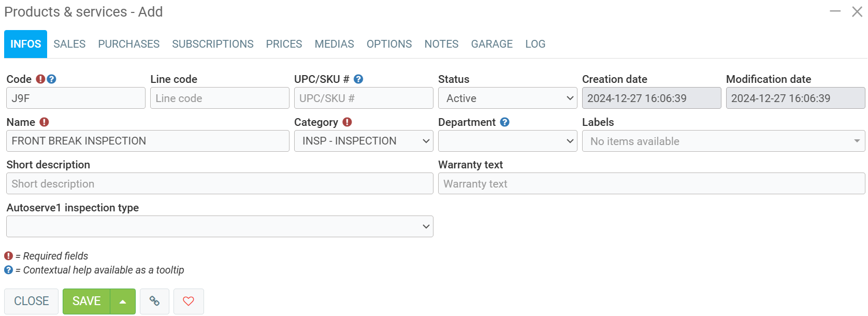Add to favorites with heart icon

189,301
